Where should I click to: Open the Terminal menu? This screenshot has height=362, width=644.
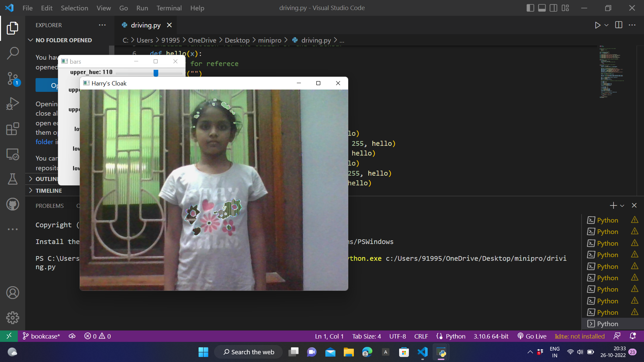tap(169, 8)
